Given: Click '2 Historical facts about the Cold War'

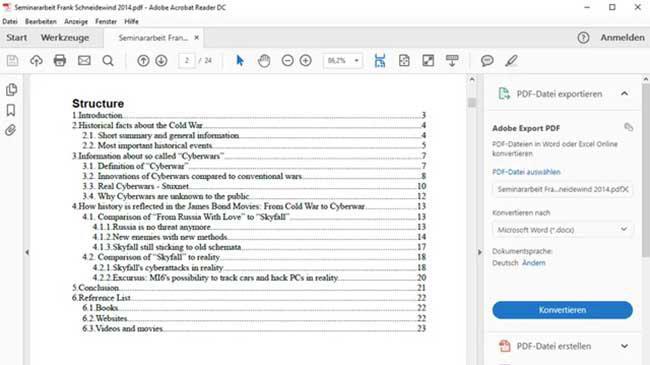Looking at the screenshot, I should point(249,125).
